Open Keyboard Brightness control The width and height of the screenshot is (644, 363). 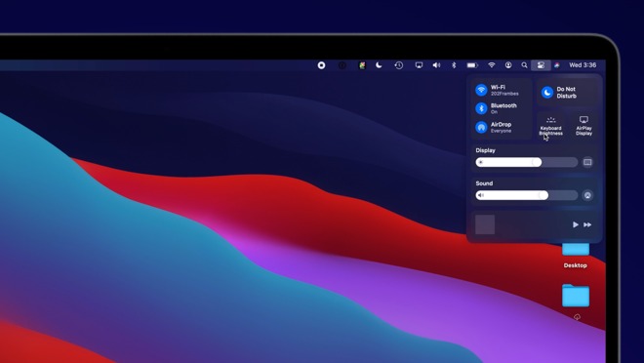tap(550, 126)
